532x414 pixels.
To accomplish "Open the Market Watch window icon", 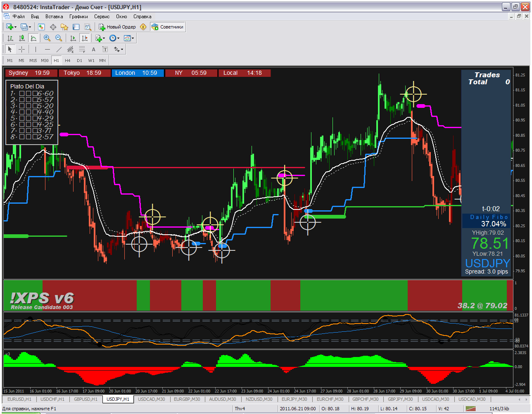I will 41,27.
